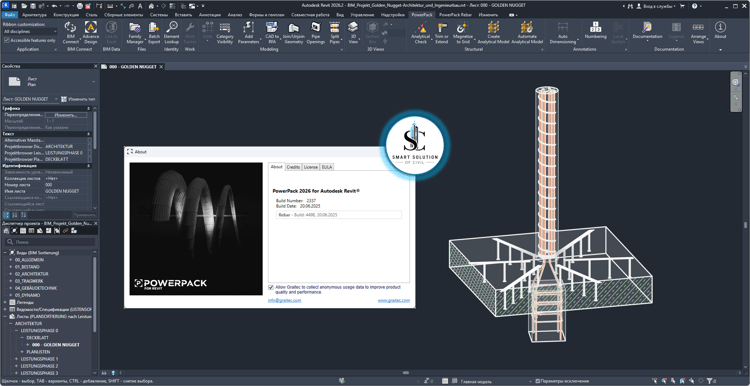Select the Numbering tool
The height and width of the screenshot is (386, 750).
coord(595,30)
